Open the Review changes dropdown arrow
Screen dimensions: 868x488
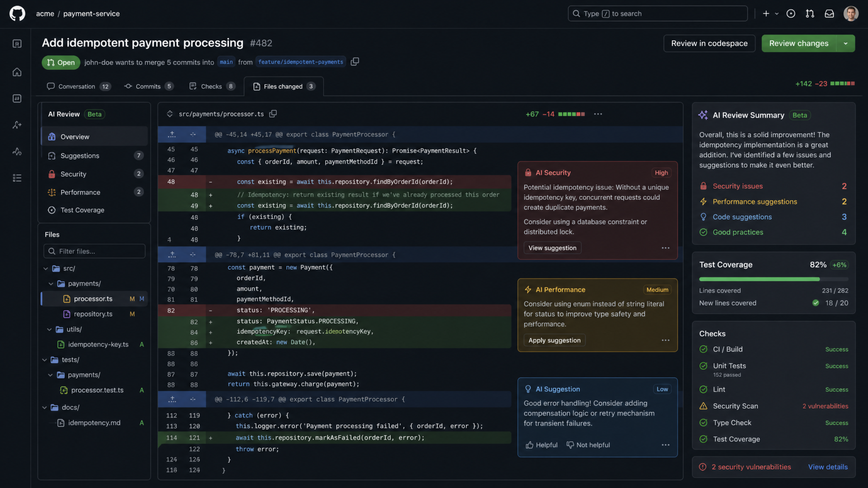coord(846,43)
